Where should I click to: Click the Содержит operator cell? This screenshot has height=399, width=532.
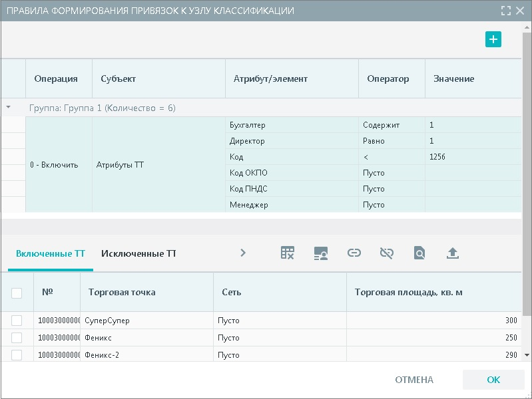point(392,125)
